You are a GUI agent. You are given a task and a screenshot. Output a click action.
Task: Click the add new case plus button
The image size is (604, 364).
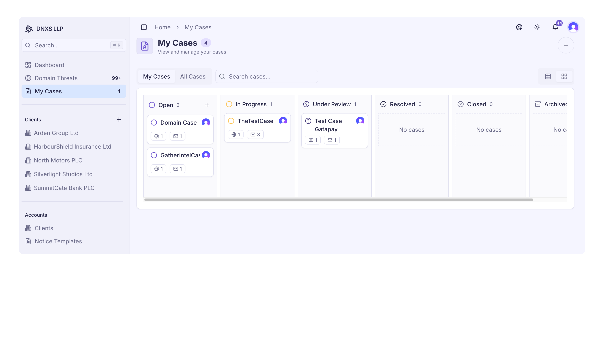click(x=566, y=45)
